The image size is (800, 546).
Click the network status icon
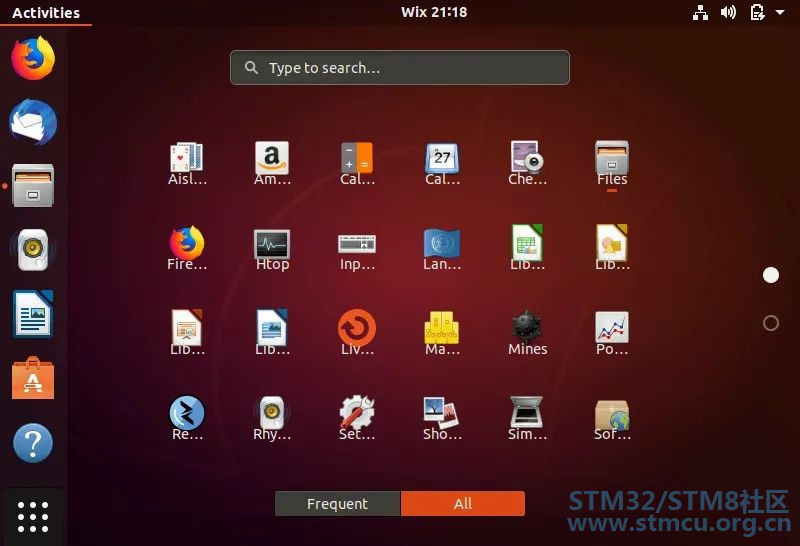pos(700,12)
